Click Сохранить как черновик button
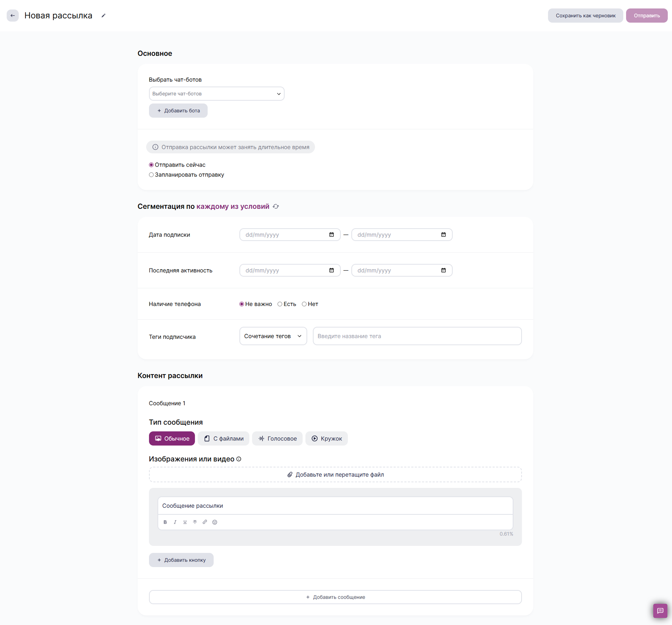This screenshot has width=672, height=625. (585, 16)
